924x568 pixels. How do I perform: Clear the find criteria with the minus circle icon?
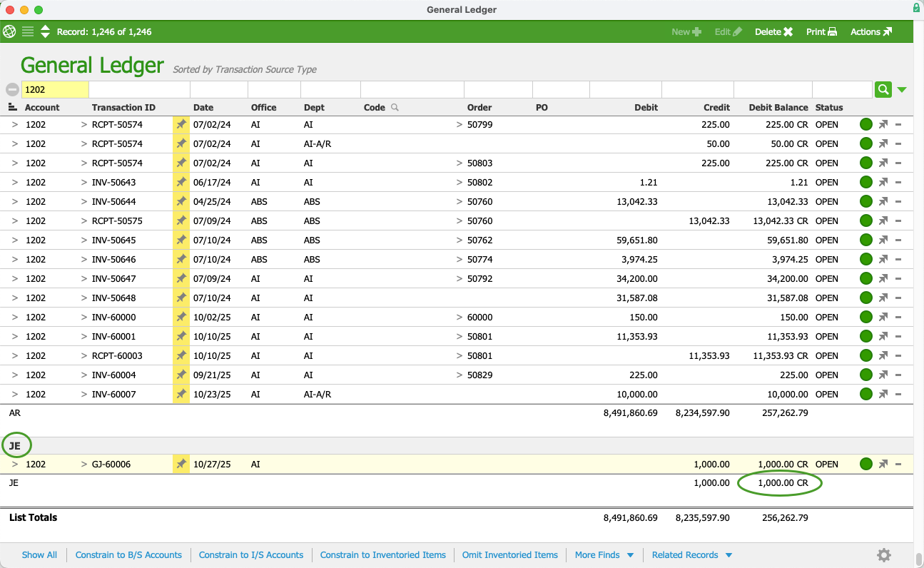pyautogui.click(x=12, y=90)
